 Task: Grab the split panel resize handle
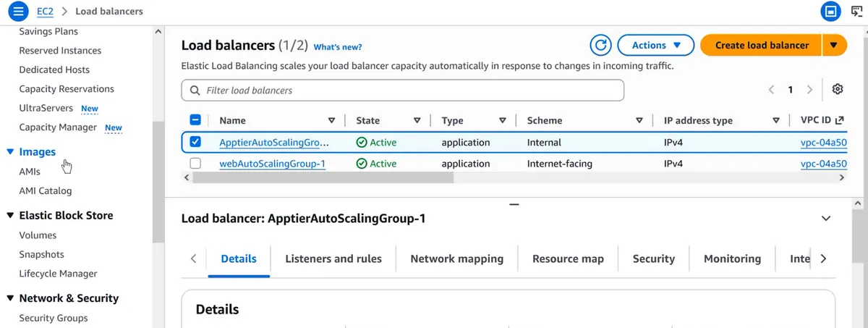(x=514, y=205)
